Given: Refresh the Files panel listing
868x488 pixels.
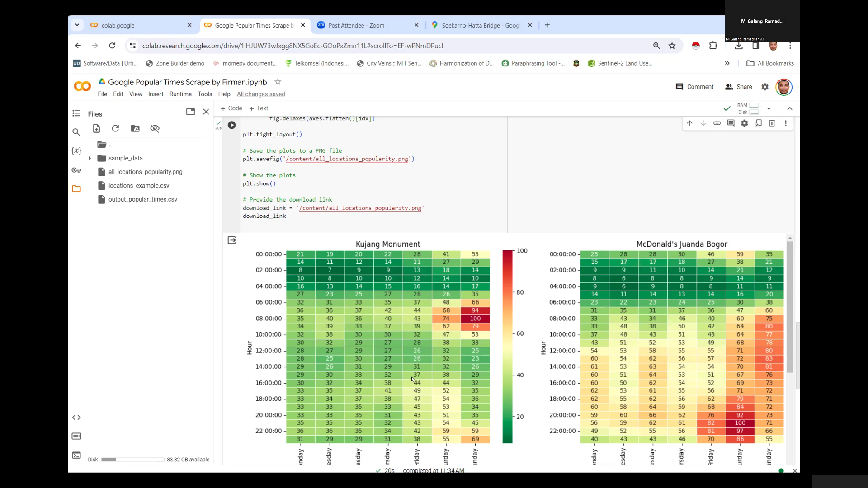Looking at the screenshot, I should coord(115,129).
